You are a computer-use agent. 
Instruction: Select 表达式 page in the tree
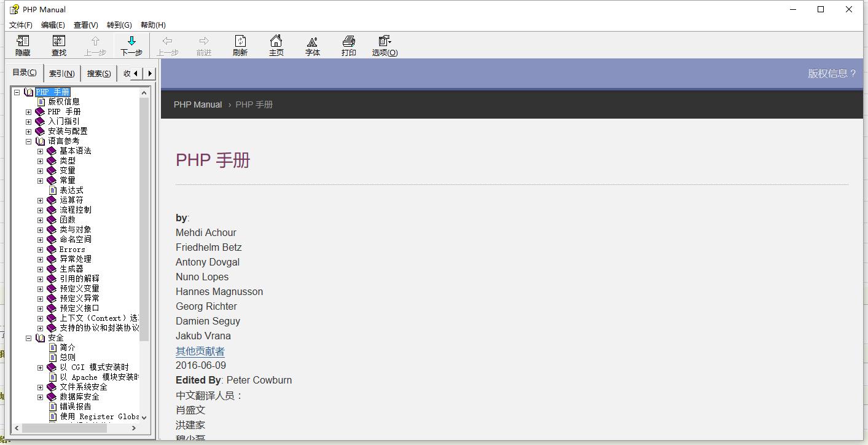pyautogui.click(x=71, y=191)
